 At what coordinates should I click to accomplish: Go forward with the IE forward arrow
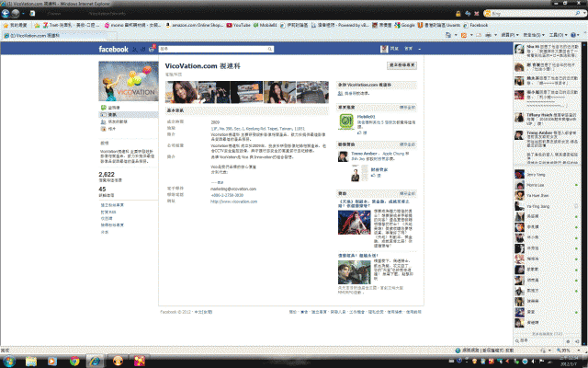16,14
